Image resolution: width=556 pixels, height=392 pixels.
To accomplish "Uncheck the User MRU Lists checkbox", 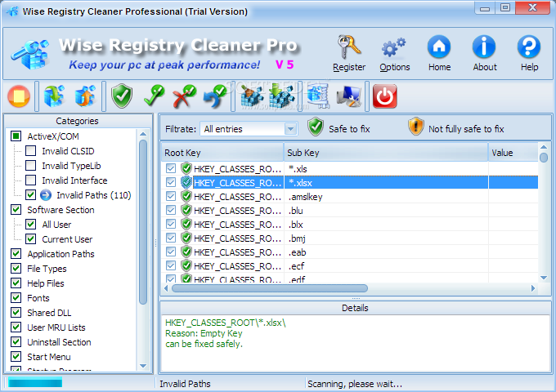I will [16, 327].
